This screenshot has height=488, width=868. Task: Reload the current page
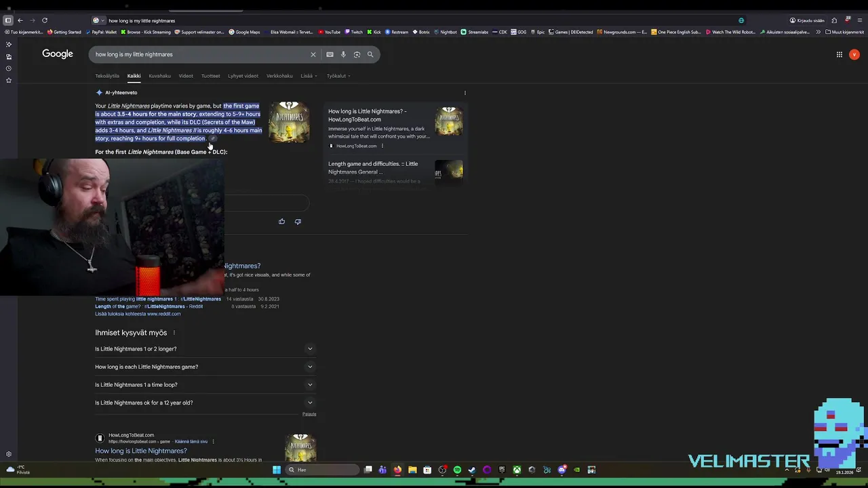tap(45, 20)
